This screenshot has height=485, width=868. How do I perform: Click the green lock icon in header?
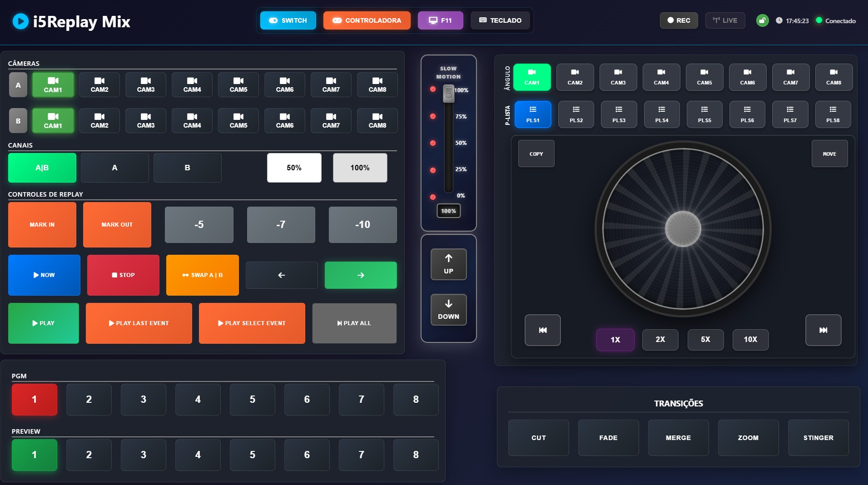[762, 20]
